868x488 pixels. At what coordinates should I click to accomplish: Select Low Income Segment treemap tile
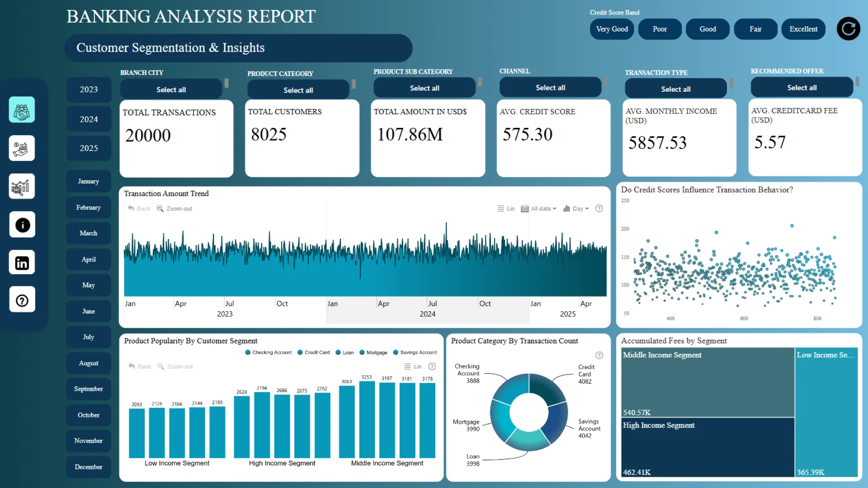(x=826, y=413)
